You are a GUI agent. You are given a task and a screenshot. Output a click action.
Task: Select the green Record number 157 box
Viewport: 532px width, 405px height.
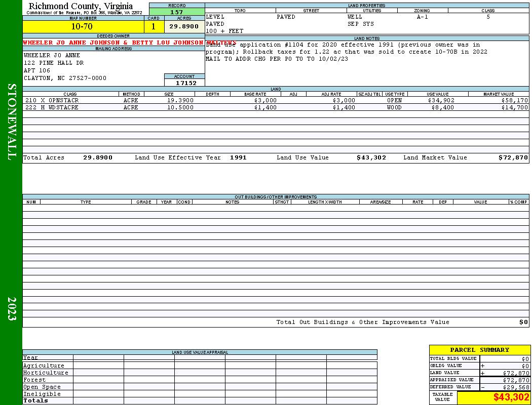(x=177, y=12)
